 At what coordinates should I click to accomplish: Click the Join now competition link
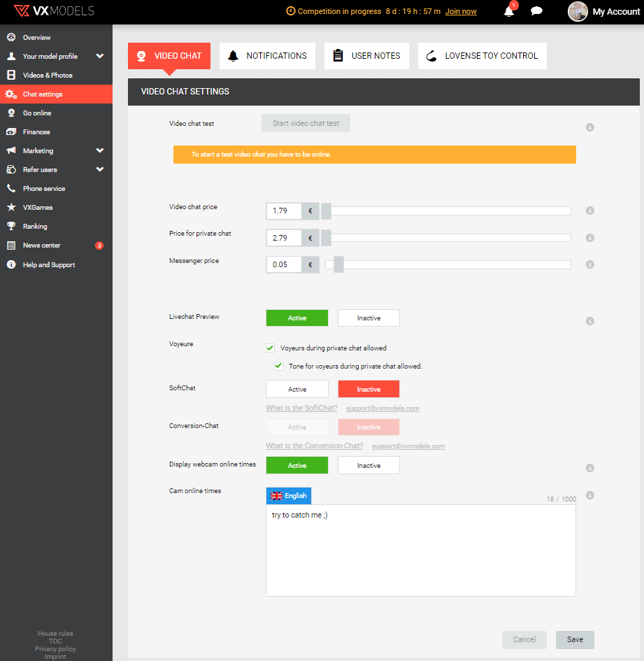[461, 12]
